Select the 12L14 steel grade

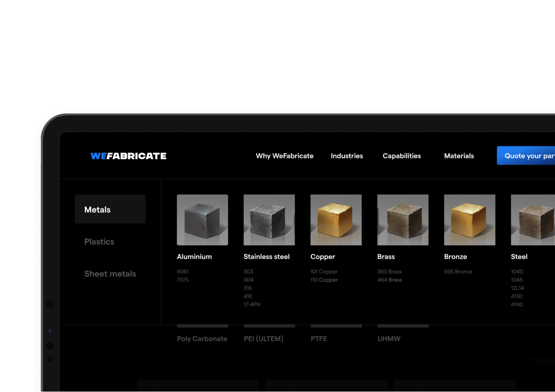click(517, 288)
